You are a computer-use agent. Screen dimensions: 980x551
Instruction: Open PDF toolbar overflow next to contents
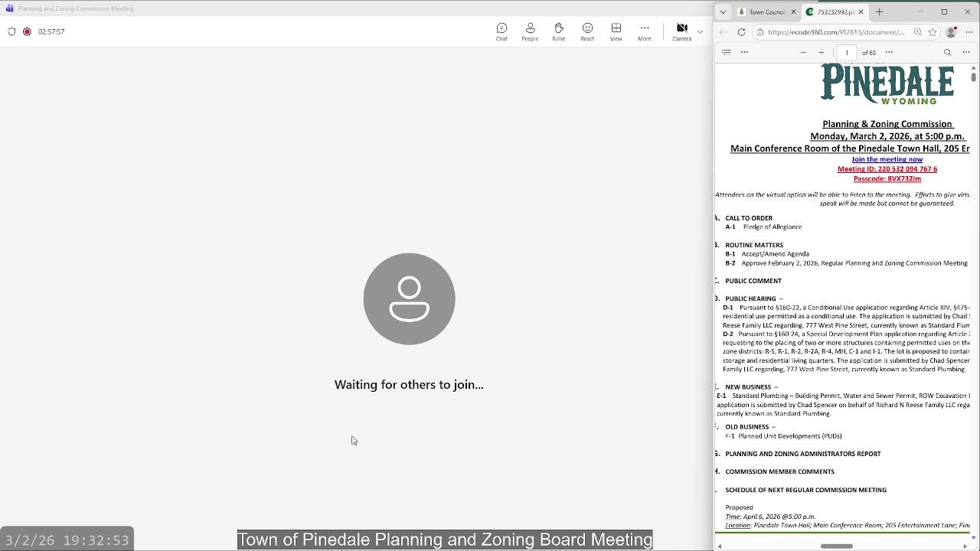[744, 52]
